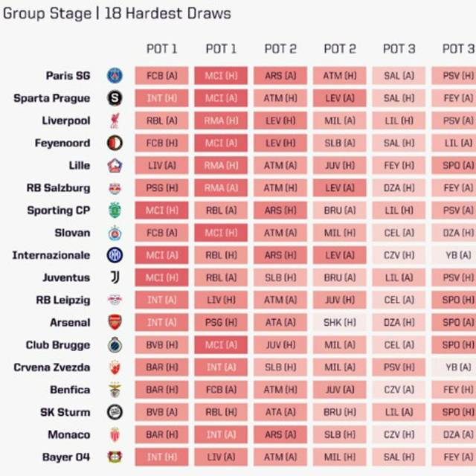476x476 pixels.
Task: Click the Group Stage 18 Hardest Draws title
Action: (x=116, y=13)
